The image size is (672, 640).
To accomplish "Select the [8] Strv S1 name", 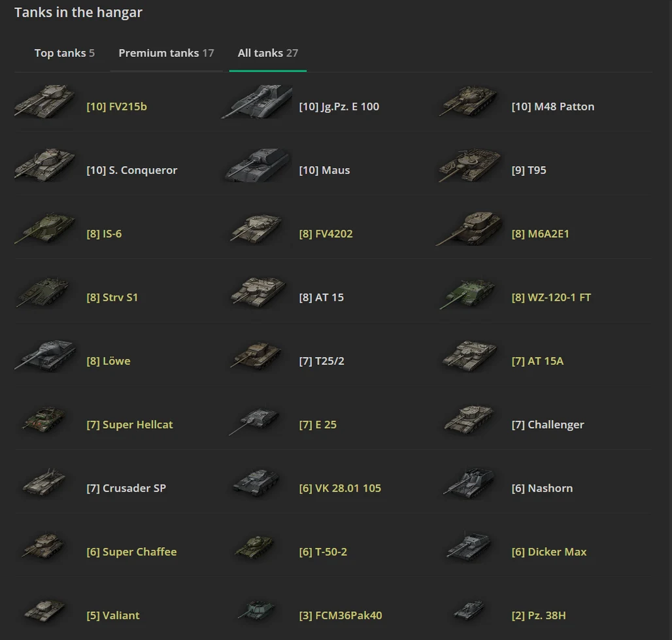I will (x=112, y=297).
